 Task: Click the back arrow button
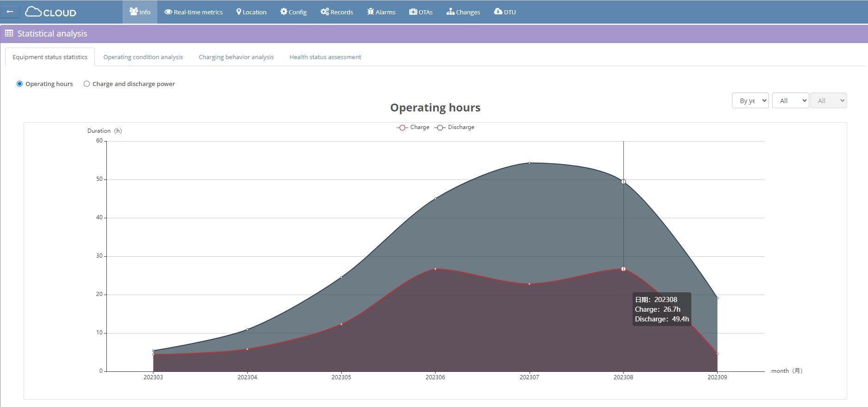pos(10,12)
